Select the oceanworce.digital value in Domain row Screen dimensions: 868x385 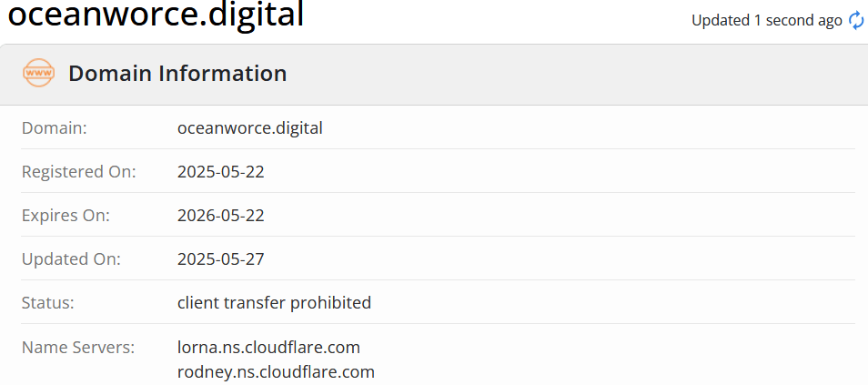(249, 128)
